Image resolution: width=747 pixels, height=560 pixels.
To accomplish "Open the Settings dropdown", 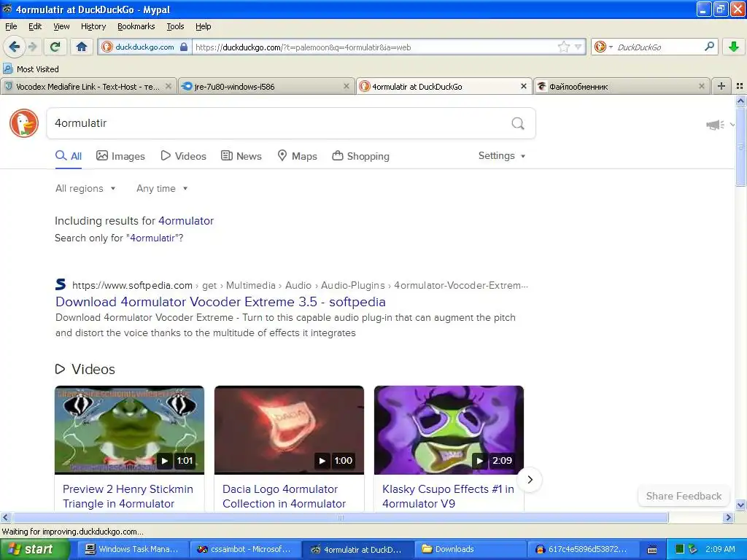I will [502, 156].
